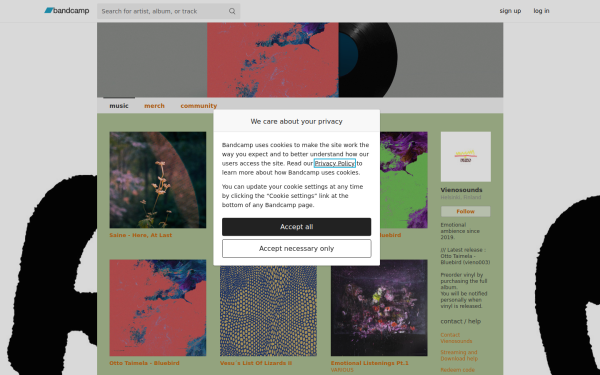Screen dimensions: 600x375
Task: Open Saine - Here, At Last album cover
Action: pyautogui.click(x=158, y=180)
